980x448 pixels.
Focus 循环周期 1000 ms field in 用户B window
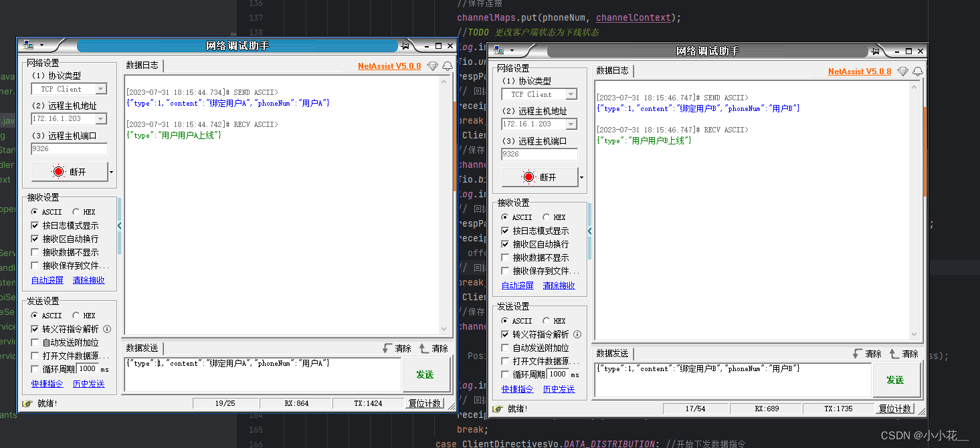click(x=558, y=374)
